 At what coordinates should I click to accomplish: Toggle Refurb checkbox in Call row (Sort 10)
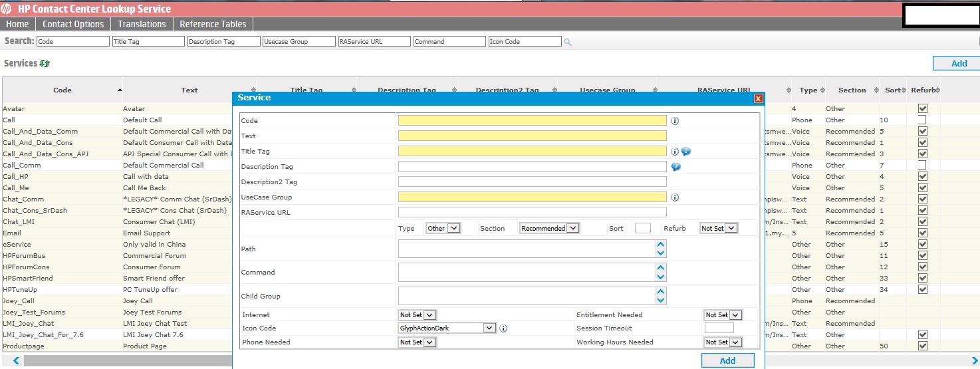coord(922,120)
